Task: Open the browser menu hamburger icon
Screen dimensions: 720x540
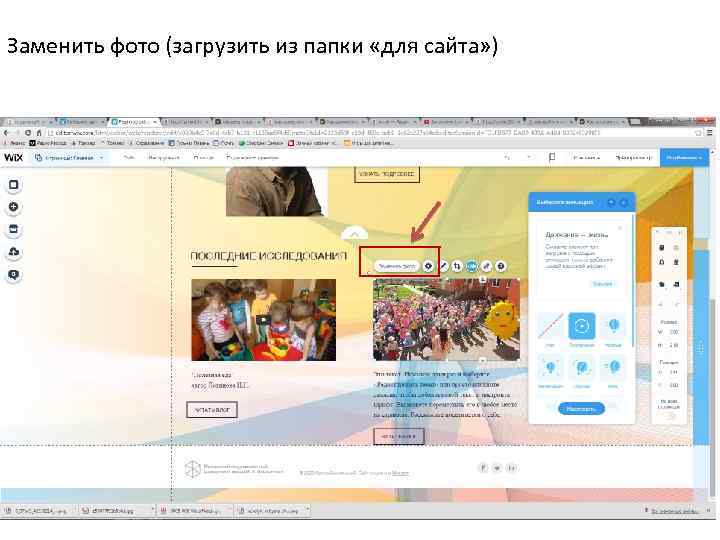Action: click(x=709, y=133)
